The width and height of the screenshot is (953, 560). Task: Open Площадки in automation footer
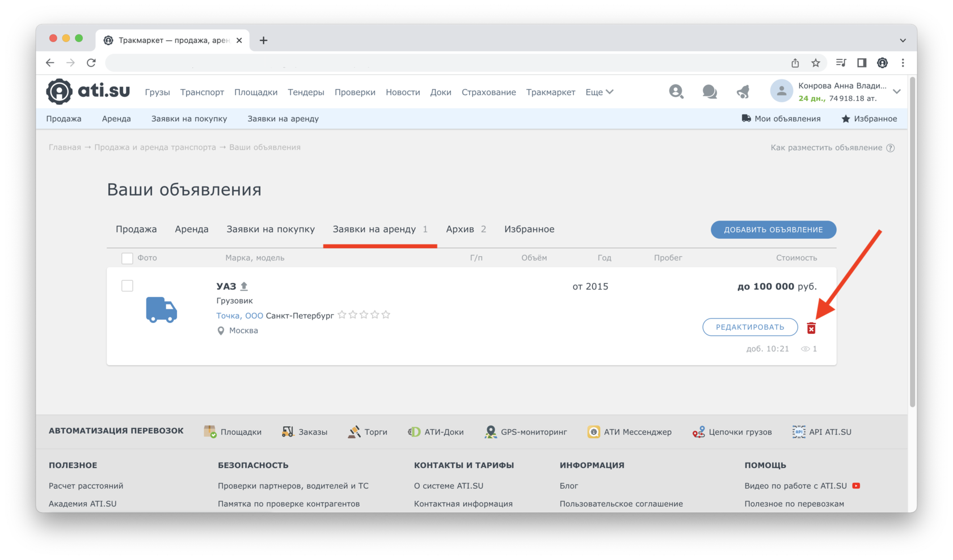[233, 432]
